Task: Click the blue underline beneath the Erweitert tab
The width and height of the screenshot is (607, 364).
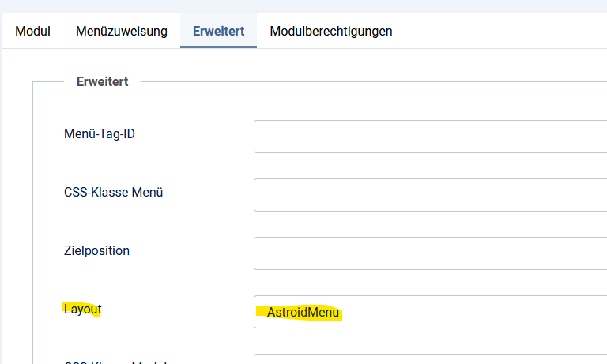Action: [x=218, y=47]
